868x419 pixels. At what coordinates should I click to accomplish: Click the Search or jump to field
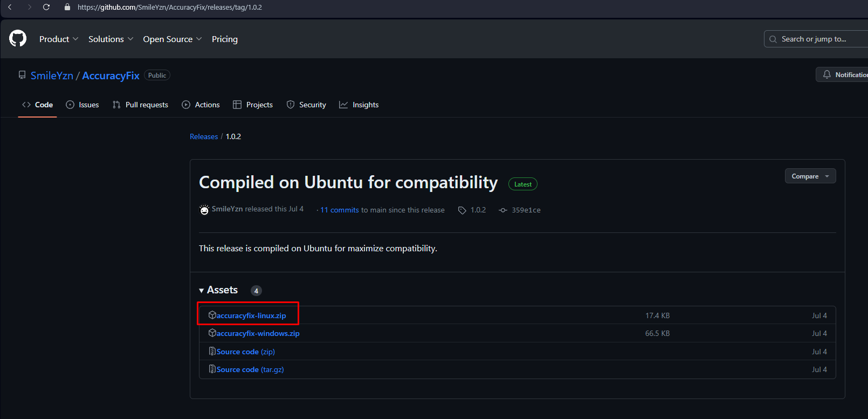816,39
